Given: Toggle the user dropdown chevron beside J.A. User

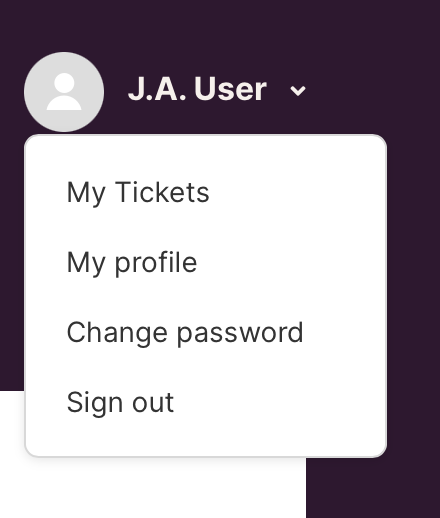Looking at the screenshot, I should click(x=298, y=90).
